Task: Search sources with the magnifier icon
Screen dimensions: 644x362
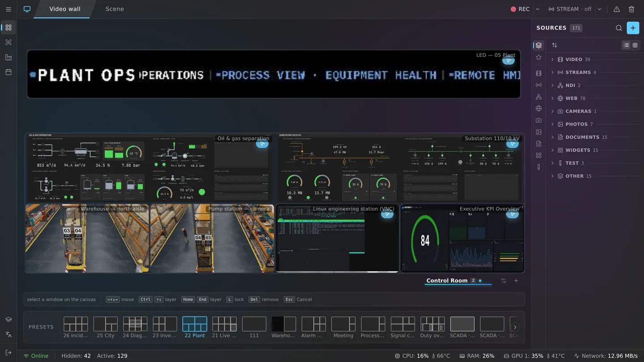Action: 619,28
